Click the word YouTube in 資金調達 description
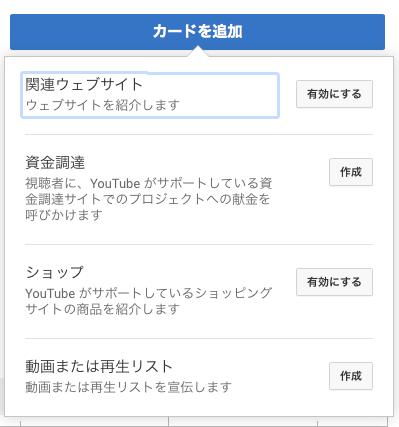The height and width of the screenshot is (427, 399). pos(115,183)
